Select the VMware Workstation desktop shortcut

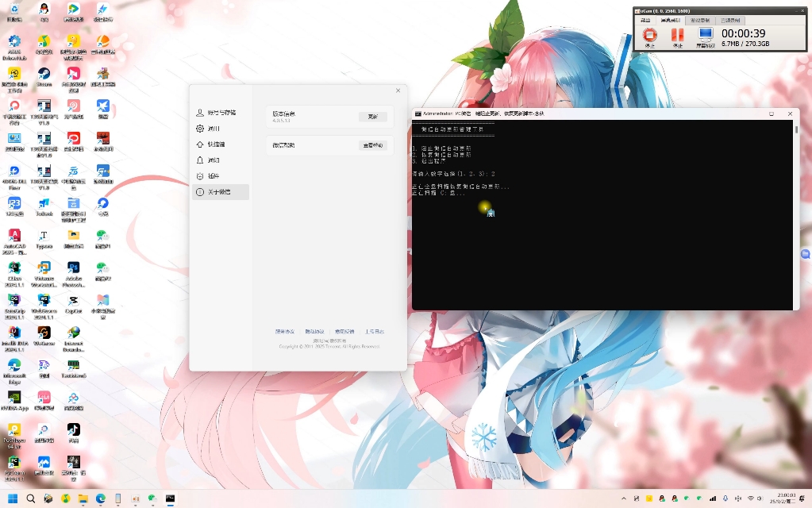click(44, 275)
